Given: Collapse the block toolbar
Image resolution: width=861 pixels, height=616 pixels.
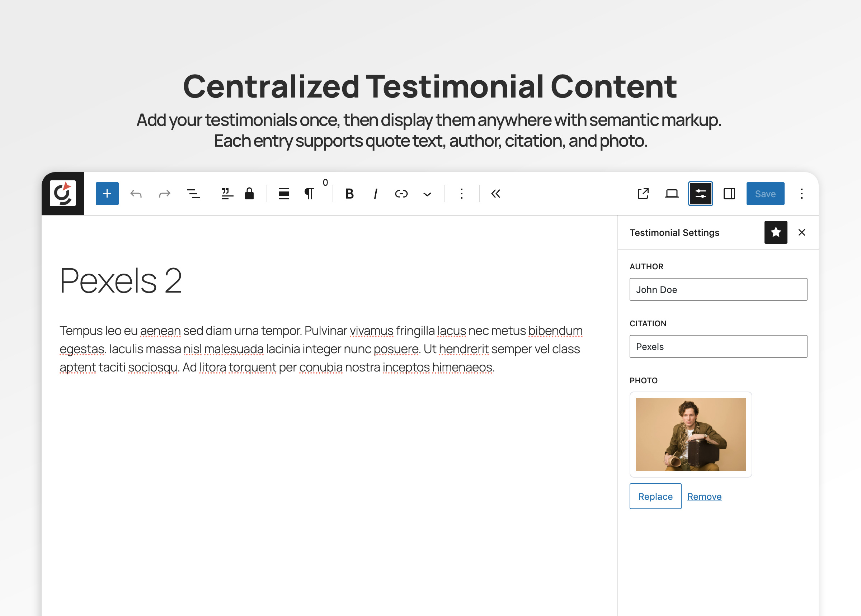Looking at the screenshot, I should click(495, 194).
